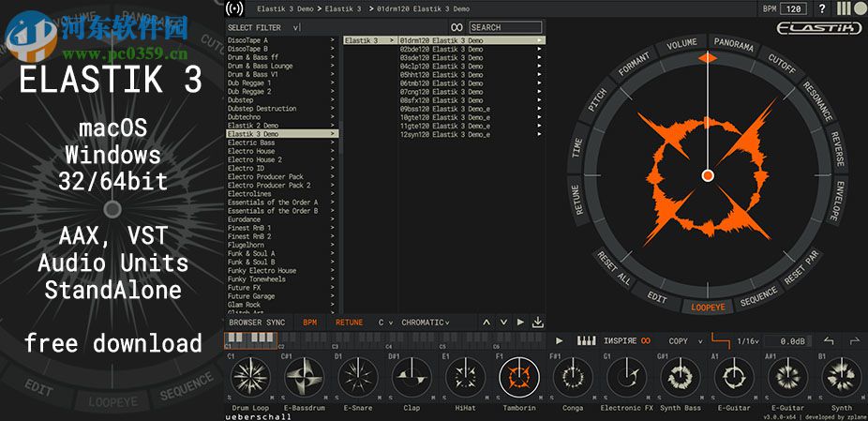Screen dimensions: 868x421
Task: Click EDIT on the ring
Action: (x=657, y=297)
